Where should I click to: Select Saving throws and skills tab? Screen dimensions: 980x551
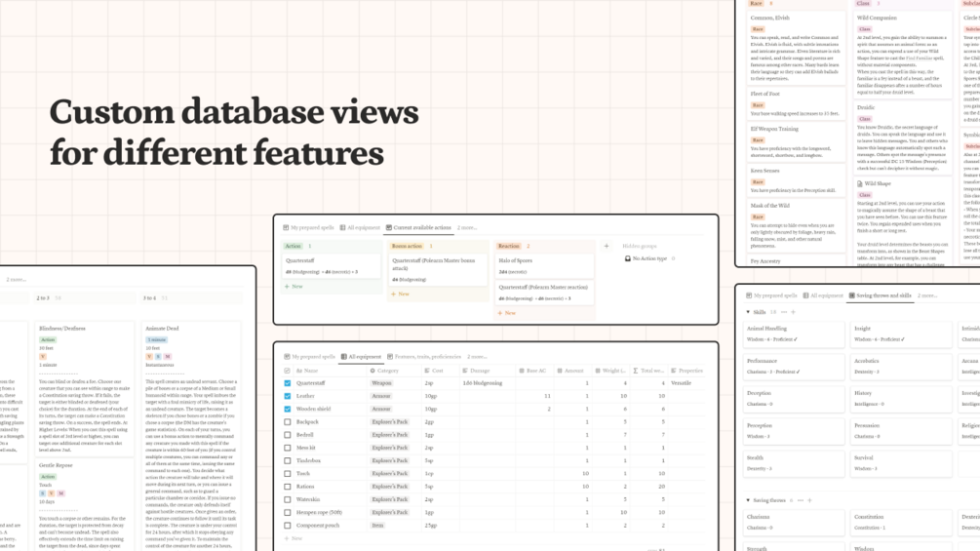(880, 295)
